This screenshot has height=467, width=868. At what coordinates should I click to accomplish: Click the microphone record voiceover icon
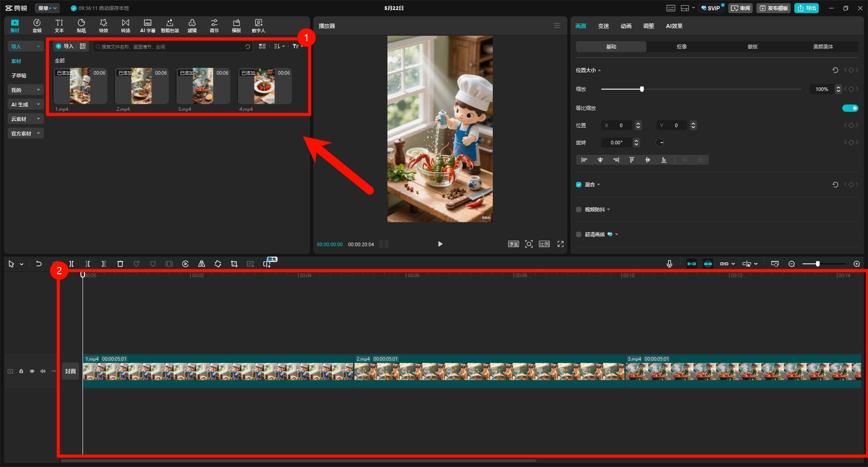pyautogui.click(x=670, y=264)
